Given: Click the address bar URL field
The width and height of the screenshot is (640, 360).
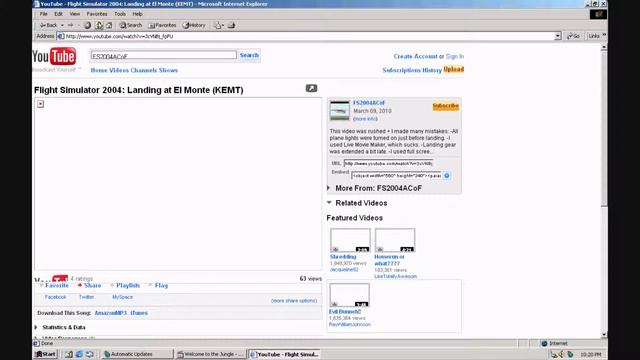Looking at the screenshot, I should click(x=308, y=36).
